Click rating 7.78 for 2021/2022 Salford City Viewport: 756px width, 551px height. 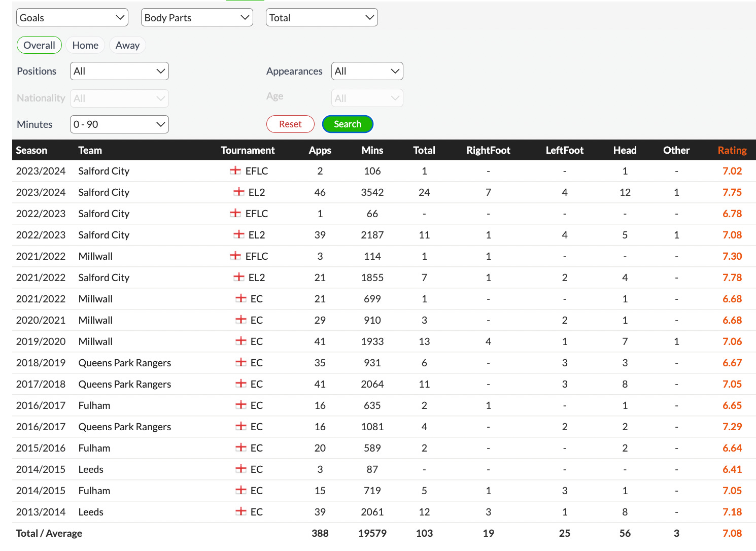732,278
